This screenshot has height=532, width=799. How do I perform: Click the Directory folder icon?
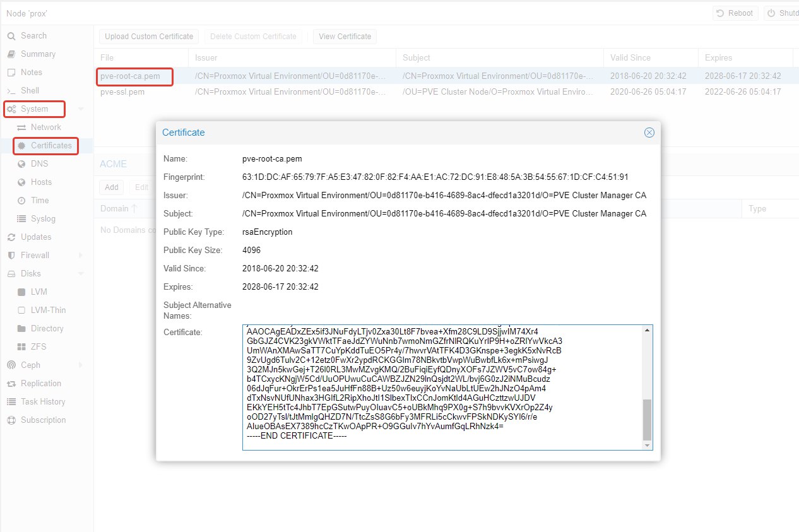click(x=21, y=329)
